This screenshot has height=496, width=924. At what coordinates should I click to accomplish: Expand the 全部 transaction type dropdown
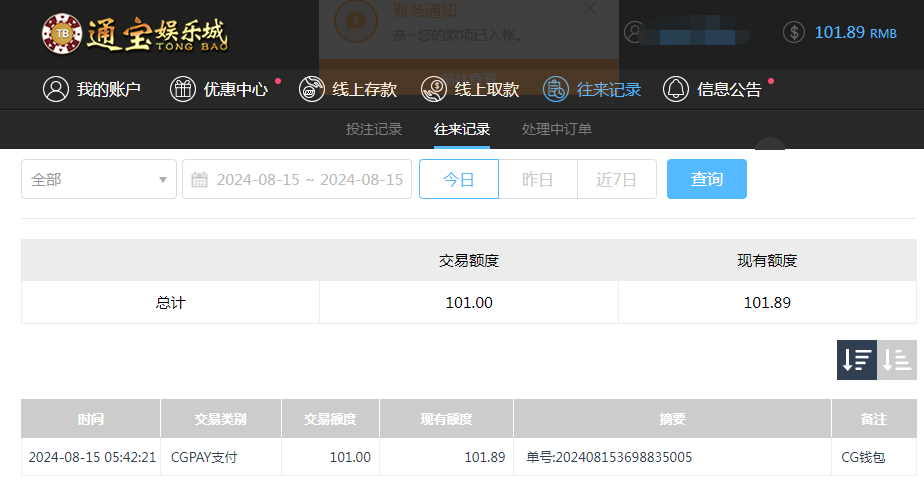pyautogui.click(x=99, y=179)
